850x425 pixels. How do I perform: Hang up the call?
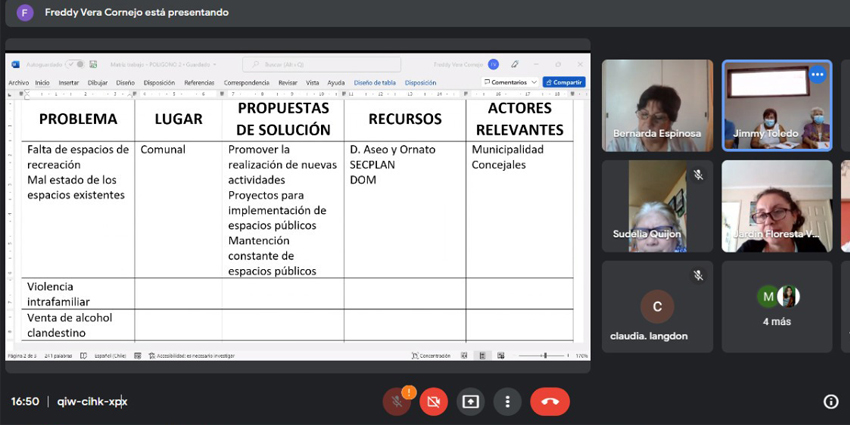(549, 401)
